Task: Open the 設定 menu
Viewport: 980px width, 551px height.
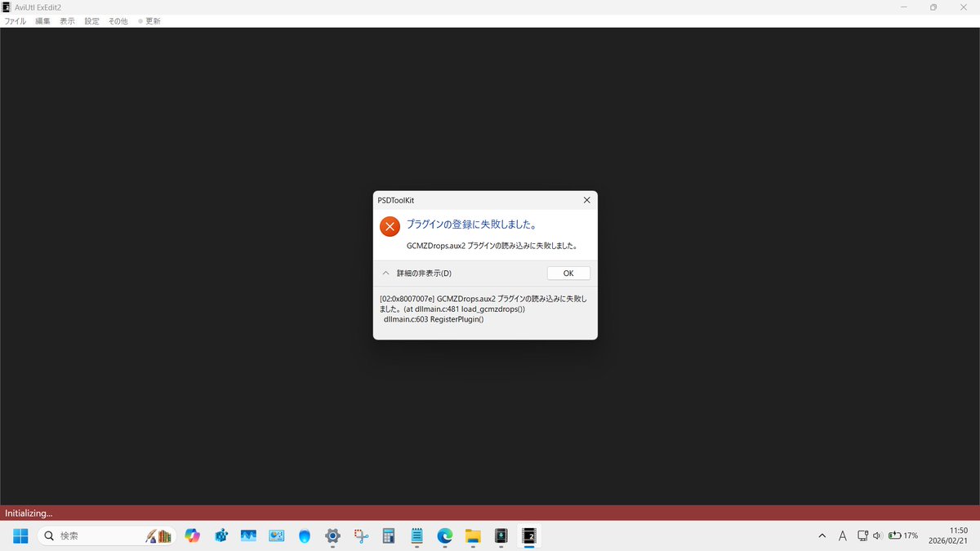Action: click(x=92, y=21)
